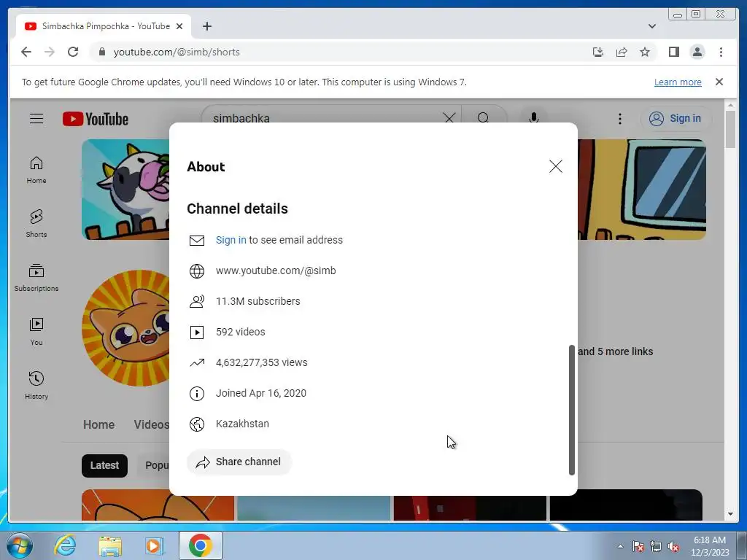Open Chrome three-dot menu
Viewport: 747px width, 560px height.
click(x=721, y=52)
